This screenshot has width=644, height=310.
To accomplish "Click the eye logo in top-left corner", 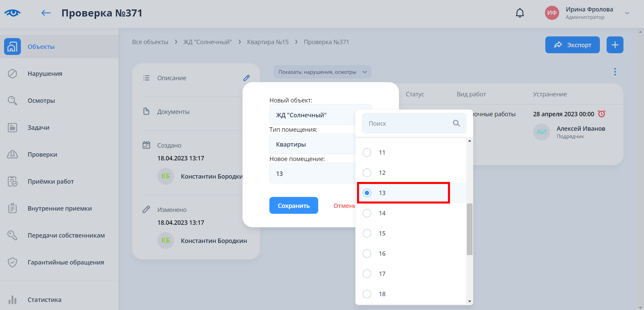I will 12,13.
